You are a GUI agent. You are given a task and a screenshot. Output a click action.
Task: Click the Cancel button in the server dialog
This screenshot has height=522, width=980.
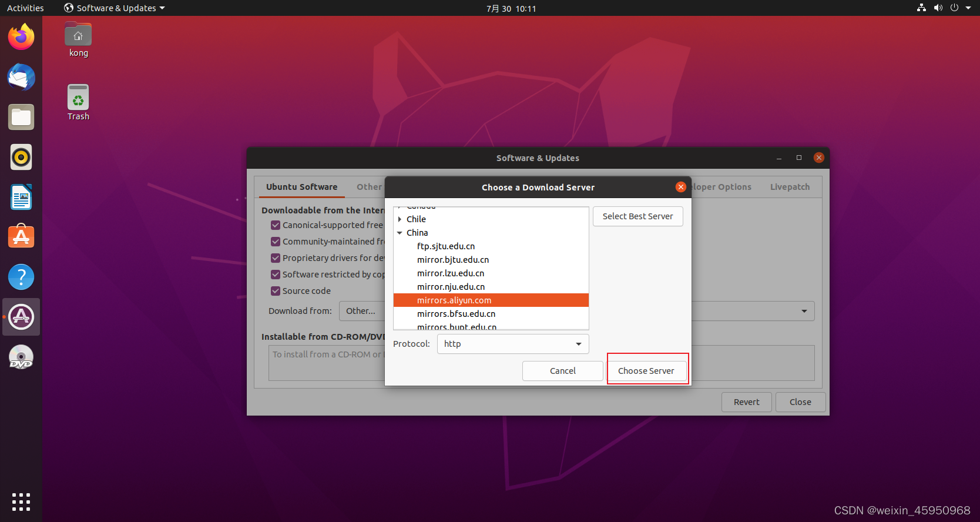[x=562, y=371]
